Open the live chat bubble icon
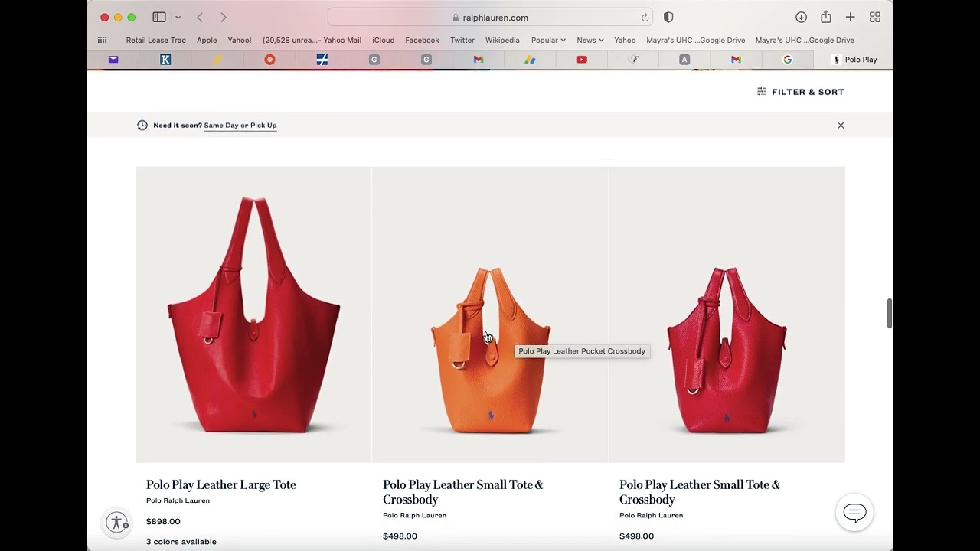 (x=854, y=513)
